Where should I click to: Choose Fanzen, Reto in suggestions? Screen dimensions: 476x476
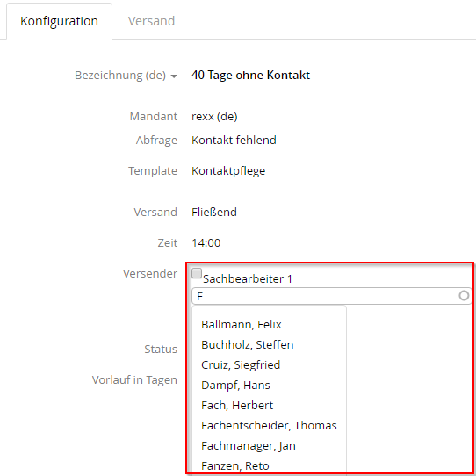coord(235,466)
